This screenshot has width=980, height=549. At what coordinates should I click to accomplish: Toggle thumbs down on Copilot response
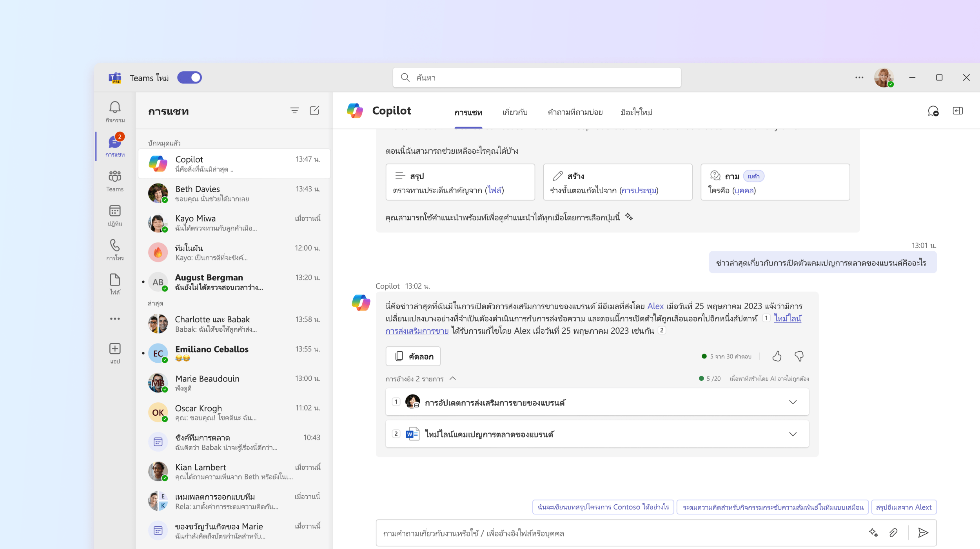(x=800, y=356)
